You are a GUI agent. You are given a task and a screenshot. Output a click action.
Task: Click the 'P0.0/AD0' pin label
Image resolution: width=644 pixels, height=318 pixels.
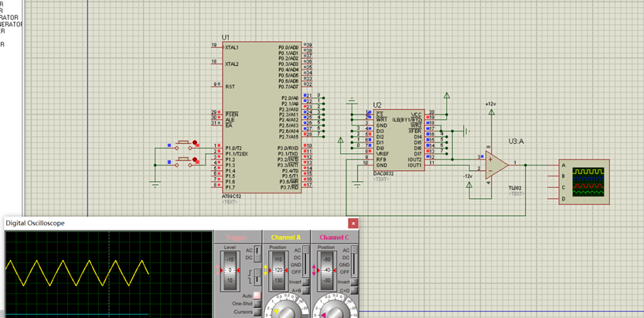click(x=288, y=47)
